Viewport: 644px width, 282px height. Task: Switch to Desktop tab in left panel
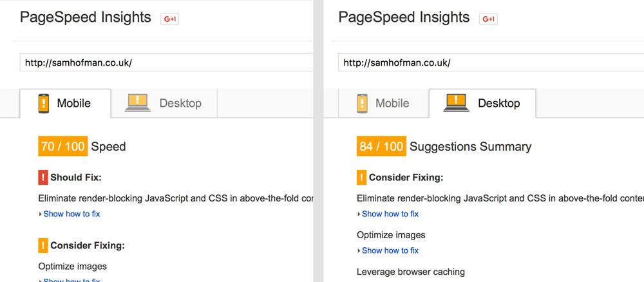[x=164, y=104]
